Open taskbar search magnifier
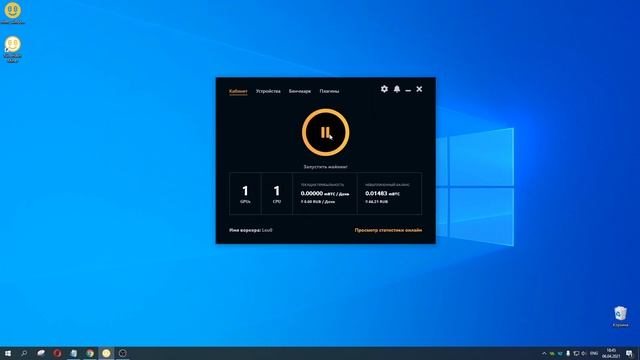 pos(24,353)
